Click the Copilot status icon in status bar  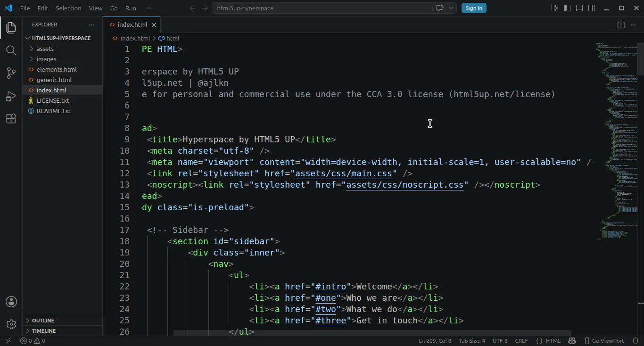coord(572,341)
